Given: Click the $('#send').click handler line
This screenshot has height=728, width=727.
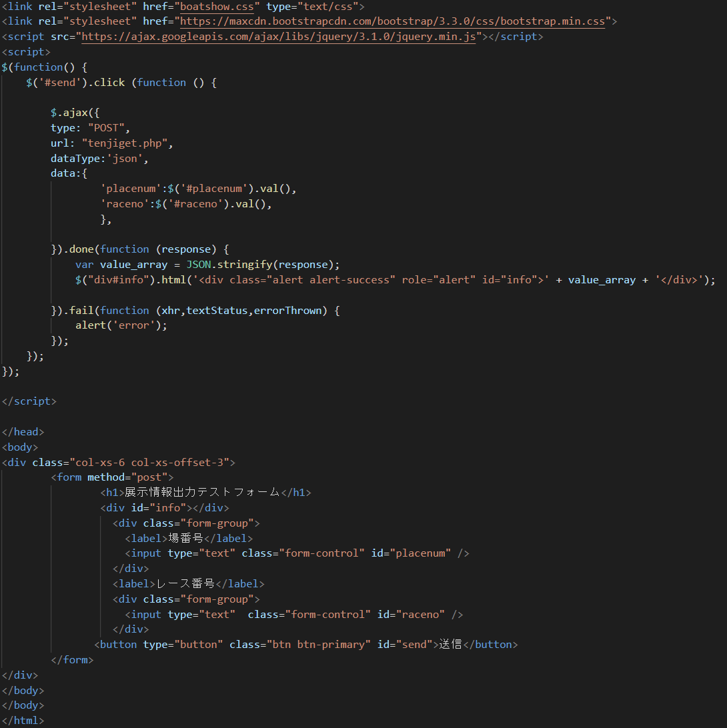Looking at the screenshot, I should 121,83.
